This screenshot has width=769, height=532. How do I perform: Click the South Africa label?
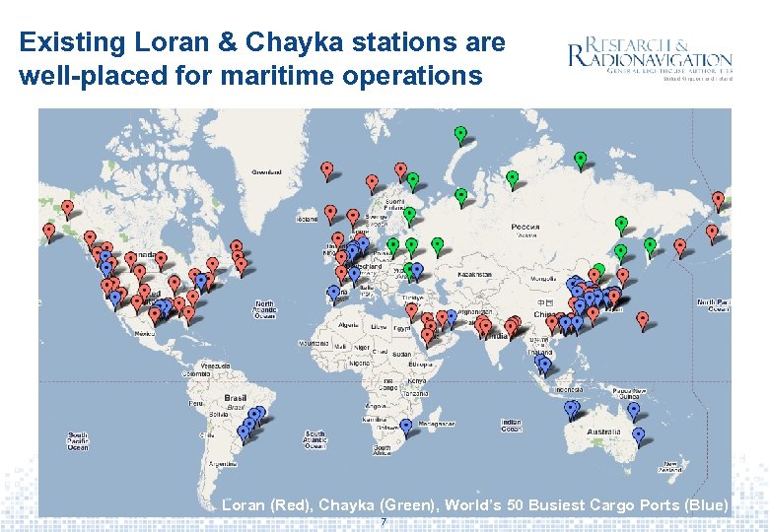point(383,450)
